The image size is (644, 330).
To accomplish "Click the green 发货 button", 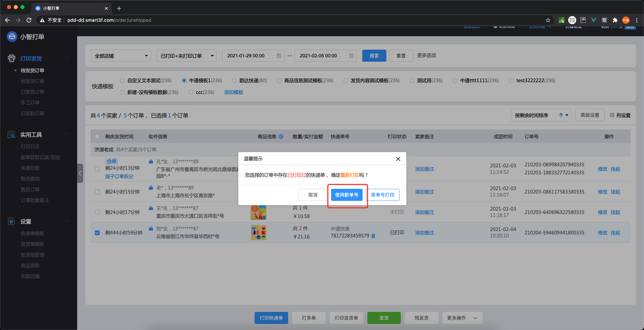I will tap(384, 318).
